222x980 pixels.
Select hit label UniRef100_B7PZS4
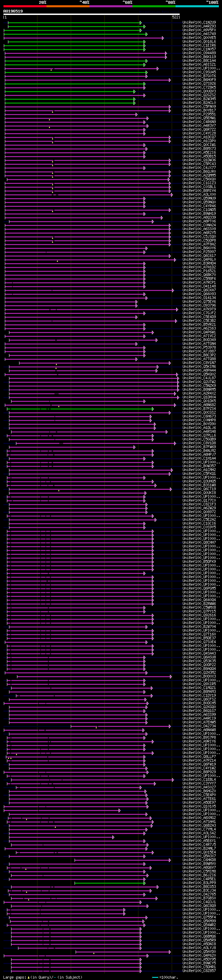[199, 409]
